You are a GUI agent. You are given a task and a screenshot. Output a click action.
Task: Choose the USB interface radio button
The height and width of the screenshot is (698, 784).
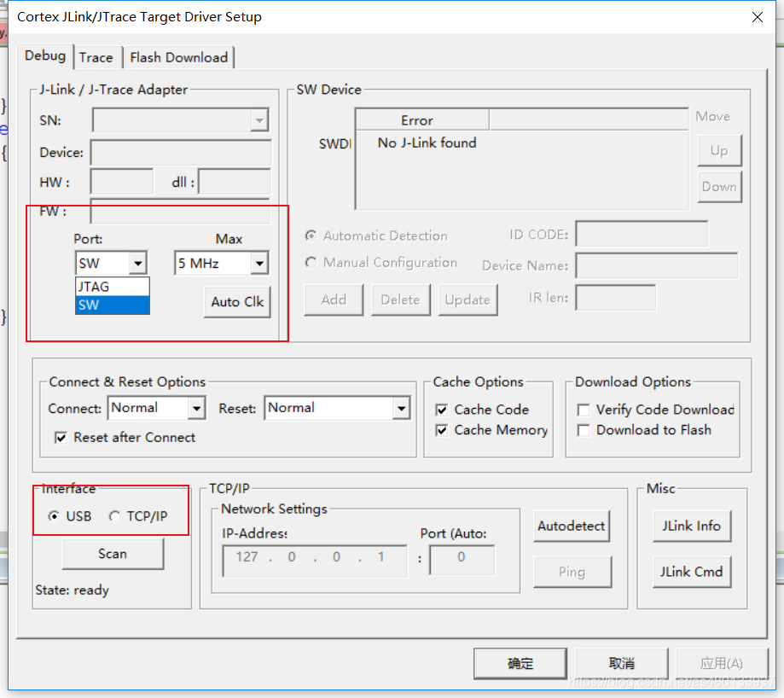coord(54,516)
